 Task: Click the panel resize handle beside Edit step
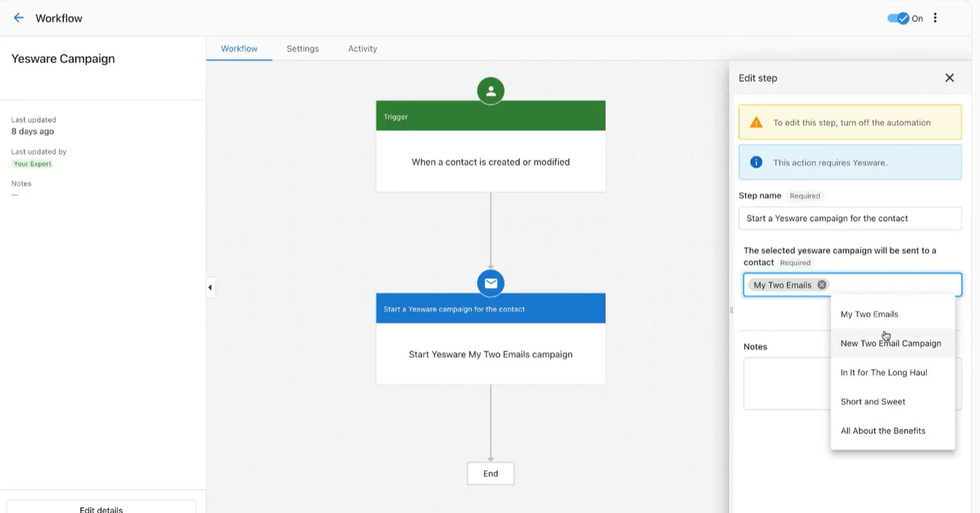(731, 310)
